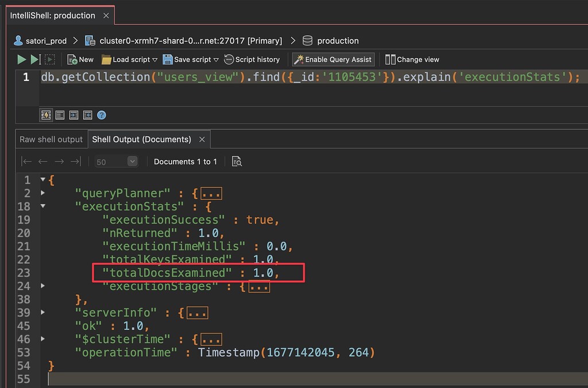Go to the first page of documents
This screenshot has width=588, height=388.
pos(26,162)
